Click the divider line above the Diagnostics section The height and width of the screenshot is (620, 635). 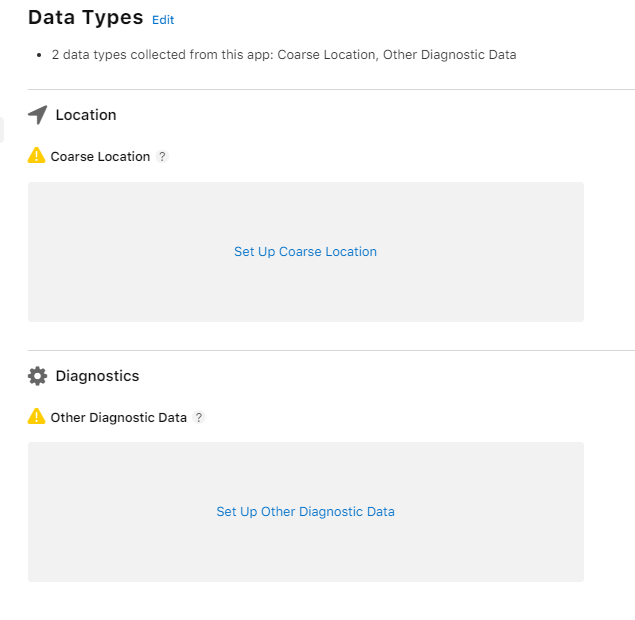click(x=331, y=350)
